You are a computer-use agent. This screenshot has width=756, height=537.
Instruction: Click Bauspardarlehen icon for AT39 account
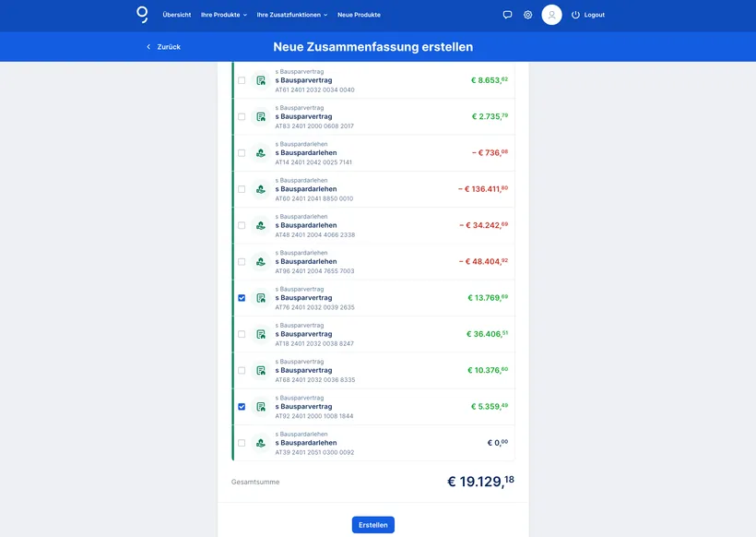(x=261, y=443)
